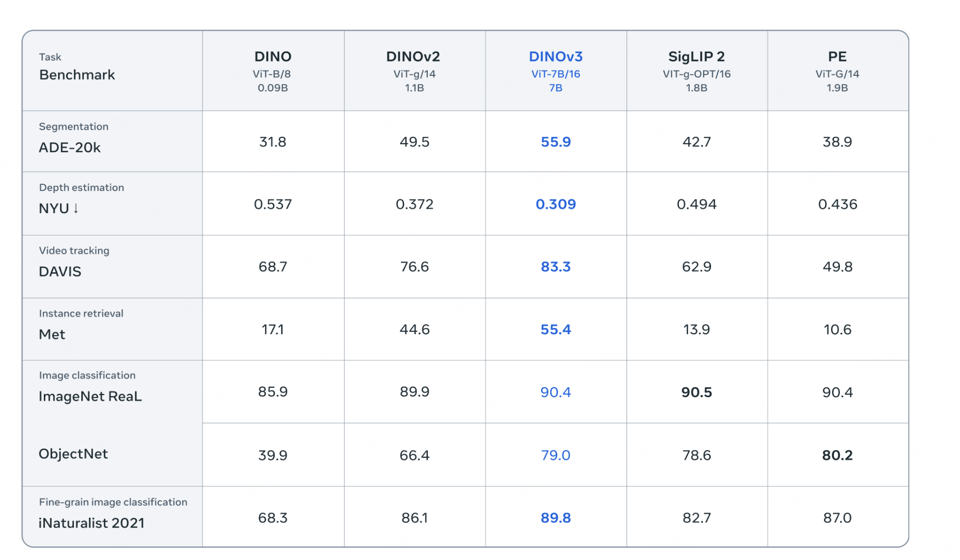960x560 pixels.
Task: Select DINOv3's 89.8 iNaturalist score
Action: coord(555,518)
